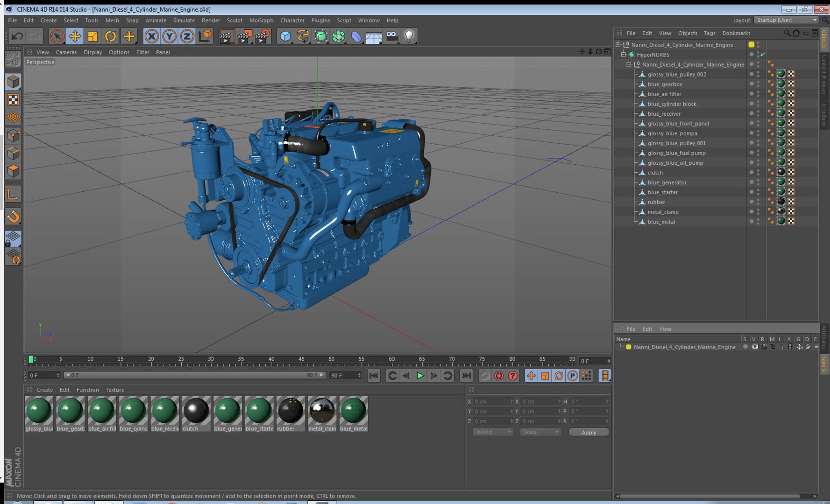
Task: Select the metal_clamp material swatch
Action: (x=322, y=411)
